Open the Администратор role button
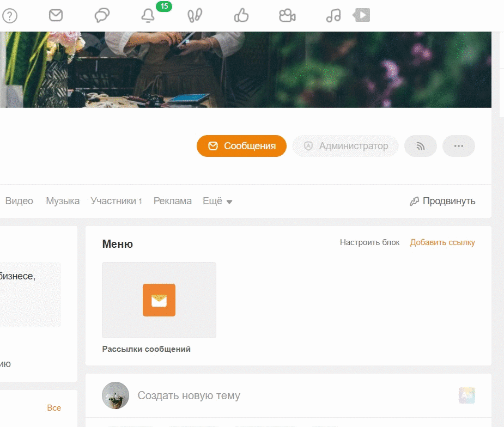Image resolution: width=504 pixels, height=427 pixels. 345,146
